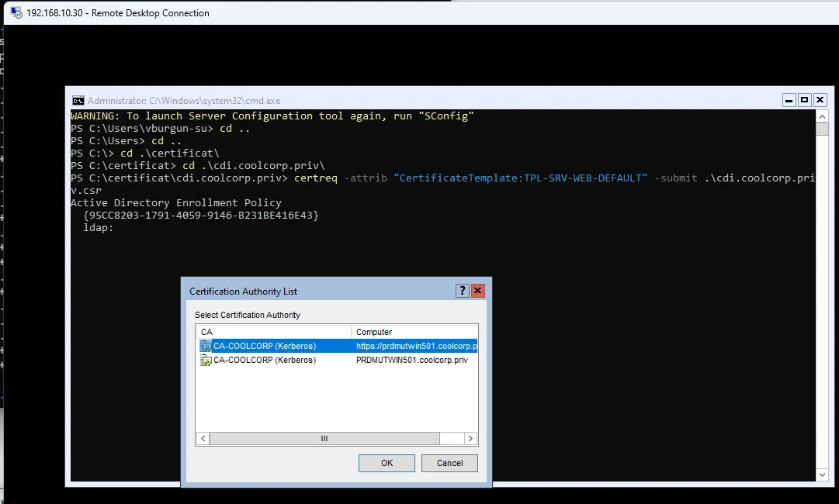Click the down arrow of the console vertical scrollbar
This screenshot has width=839, height=504.
[x=823, y=474]
